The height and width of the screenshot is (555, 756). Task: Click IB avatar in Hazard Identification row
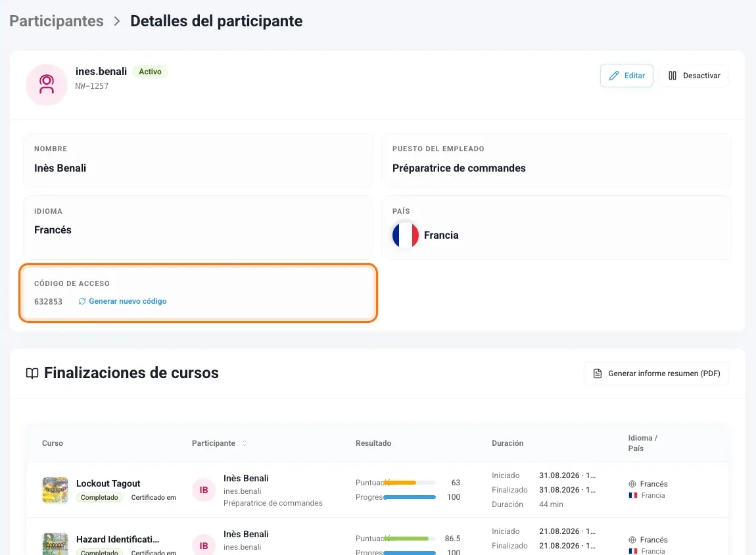pos(204,545)
